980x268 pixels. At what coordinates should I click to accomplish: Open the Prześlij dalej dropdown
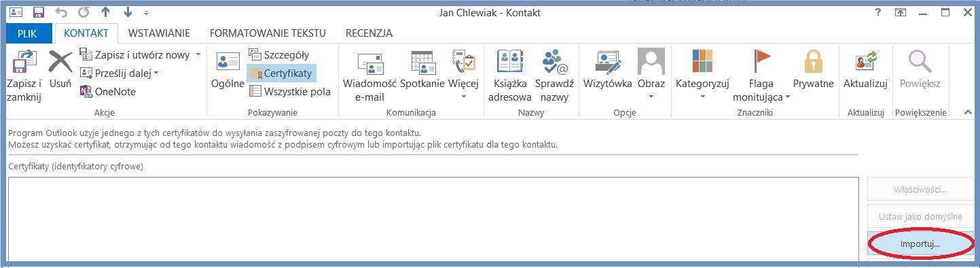pos(119,73)
